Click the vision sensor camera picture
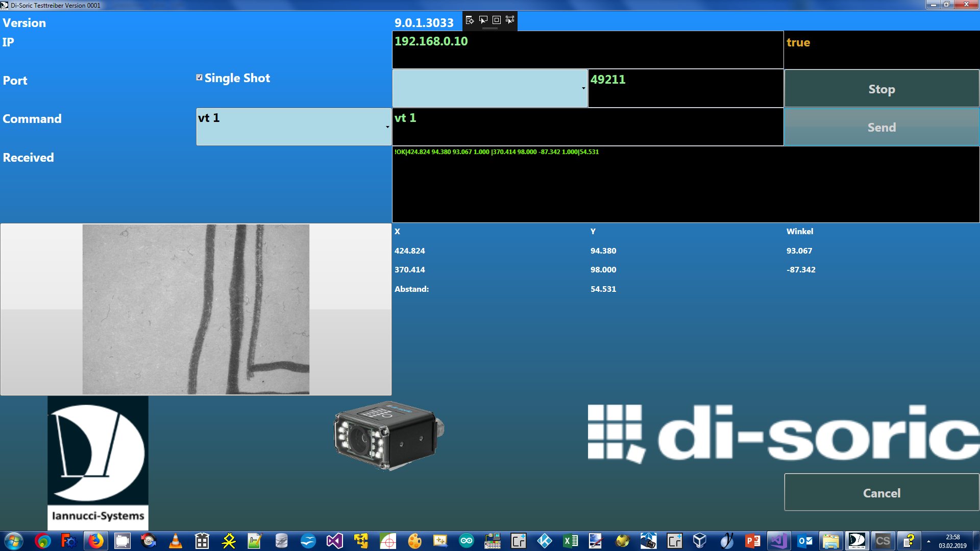This screenshot has height=551, width=980. (389, 435)
